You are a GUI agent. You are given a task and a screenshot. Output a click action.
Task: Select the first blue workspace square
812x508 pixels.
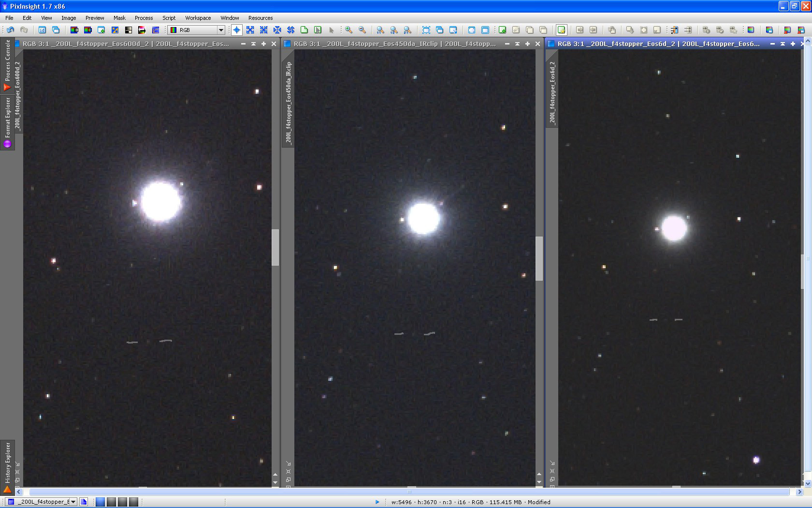[x=100, y=502]
